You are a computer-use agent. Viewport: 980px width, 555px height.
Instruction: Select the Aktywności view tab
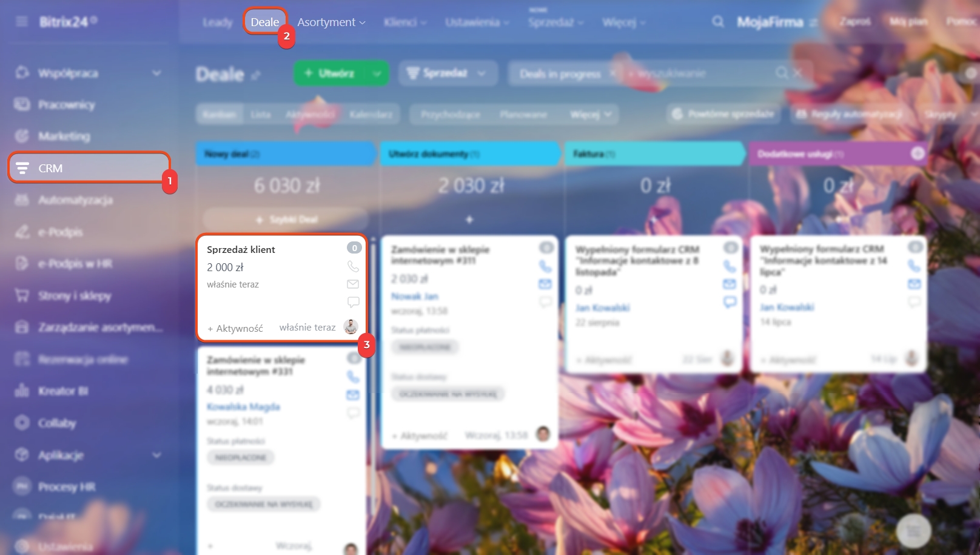pyautogui.click(x=310, y=114)
